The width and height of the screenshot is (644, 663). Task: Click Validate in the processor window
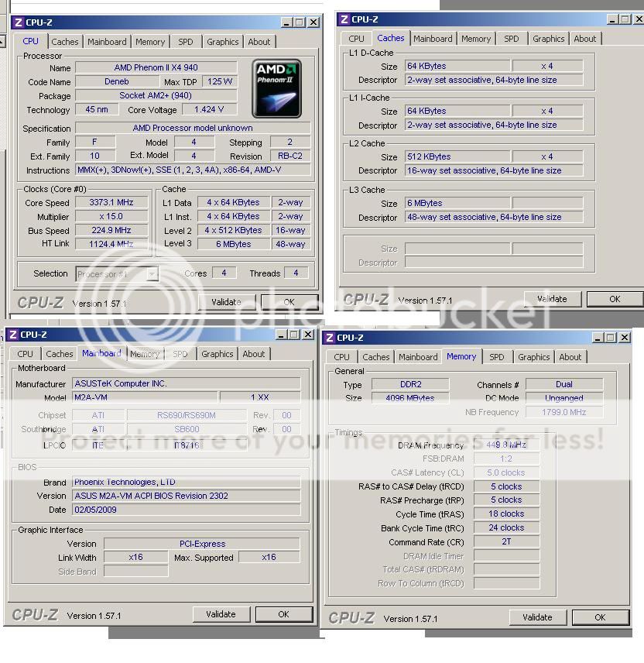pos(227,302)
